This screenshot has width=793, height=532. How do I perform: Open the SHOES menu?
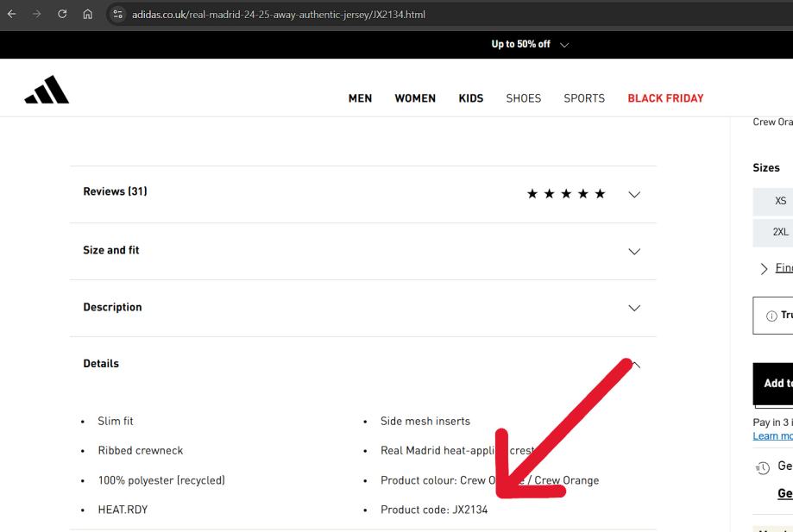click(524, 98)
